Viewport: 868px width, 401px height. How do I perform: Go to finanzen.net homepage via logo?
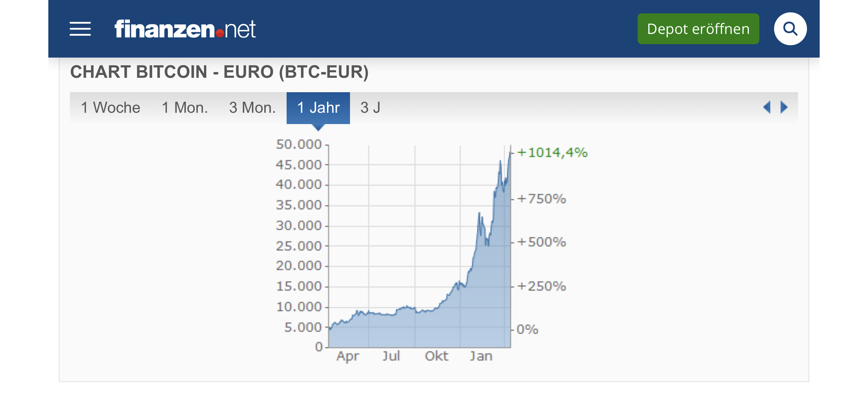coord(185,29)
